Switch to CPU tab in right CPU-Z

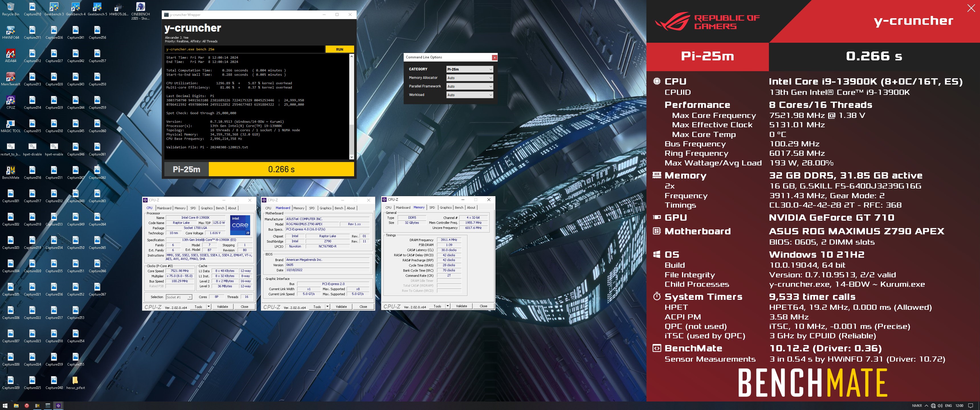(x=388, y=207)
